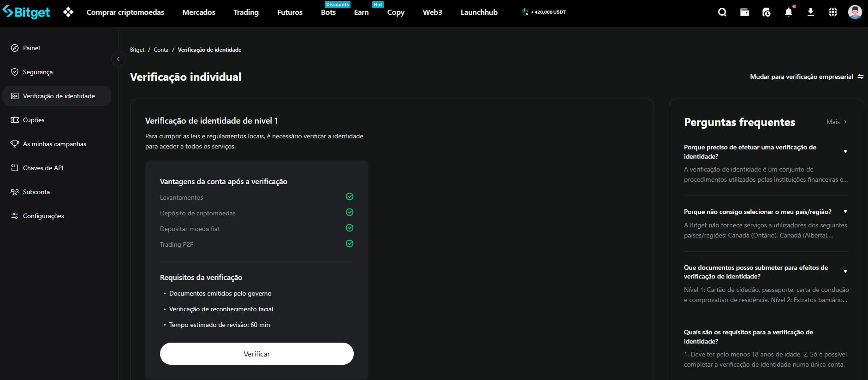This screenshot has width=868, height=380.
Task: Open the order history icon
Action: click(767, 12)
